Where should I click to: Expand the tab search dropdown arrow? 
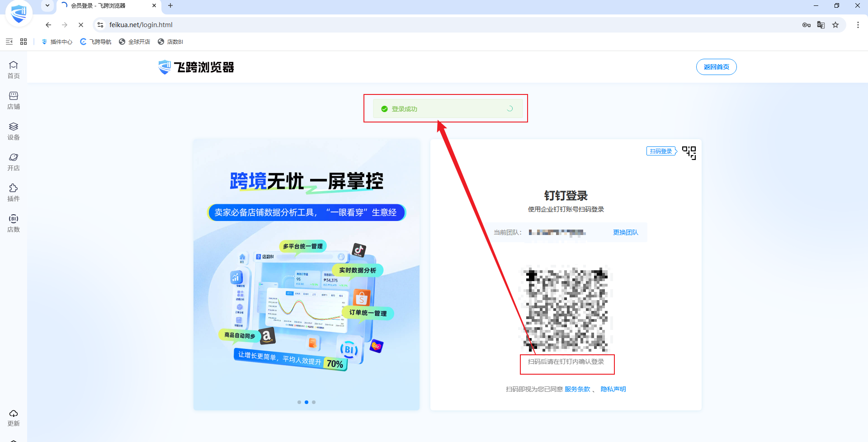tap(47, 5)
